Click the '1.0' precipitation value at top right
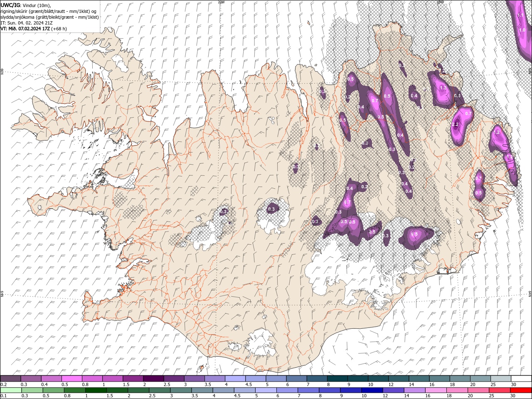 (522, 30)
